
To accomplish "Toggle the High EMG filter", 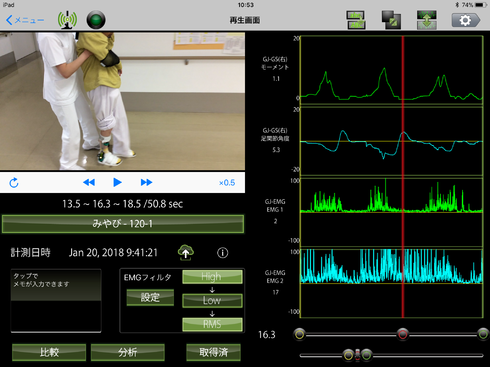I will point(212,277).
